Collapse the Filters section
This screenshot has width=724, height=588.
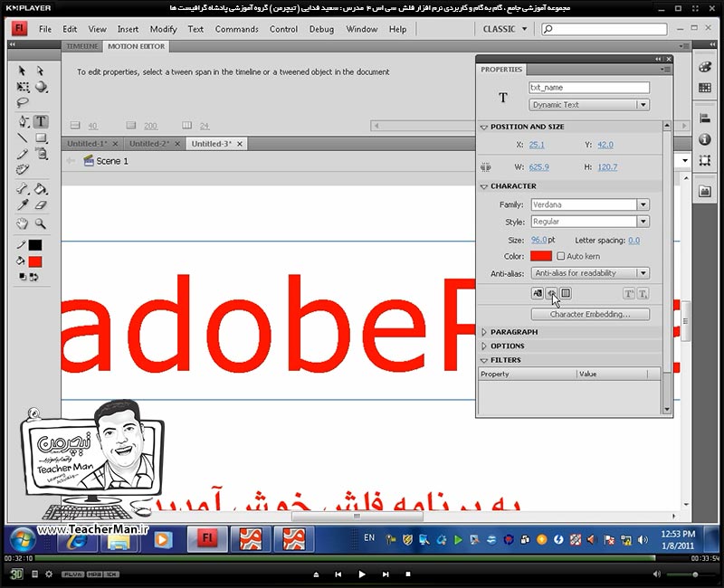tap(484, 360)
